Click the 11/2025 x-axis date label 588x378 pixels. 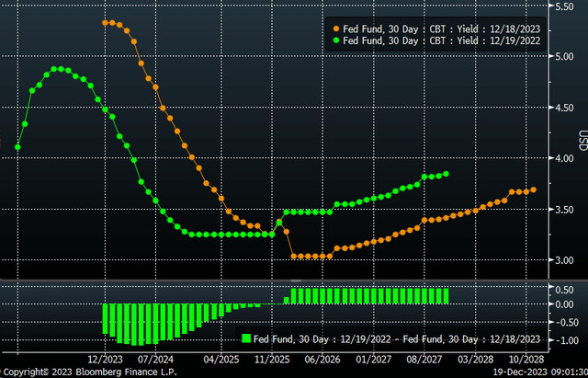(x=272, y=360)
